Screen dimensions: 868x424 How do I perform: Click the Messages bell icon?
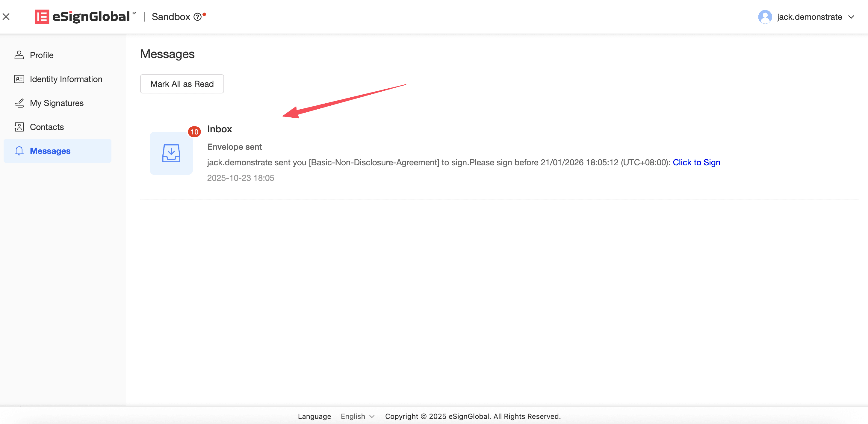(x=19, y=151)
